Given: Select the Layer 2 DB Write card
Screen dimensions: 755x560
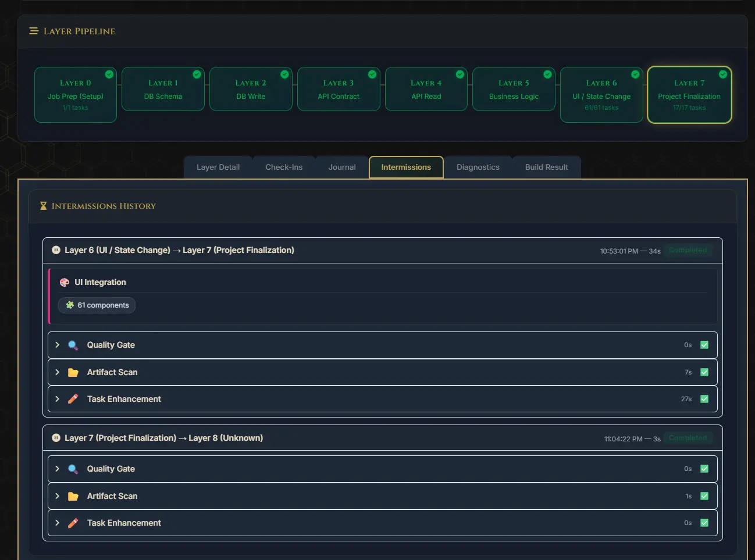Looking at the screenshot, I should 251,89.
